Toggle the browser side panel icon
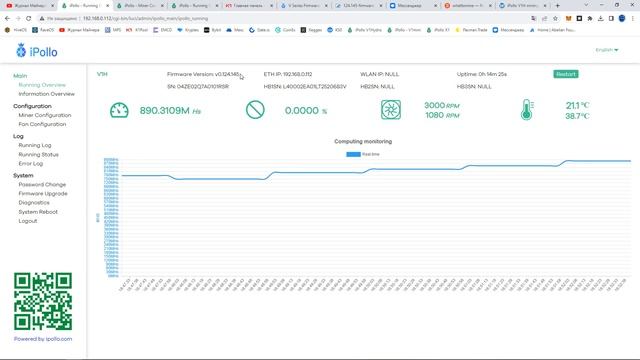 click(x=611, y=18)
